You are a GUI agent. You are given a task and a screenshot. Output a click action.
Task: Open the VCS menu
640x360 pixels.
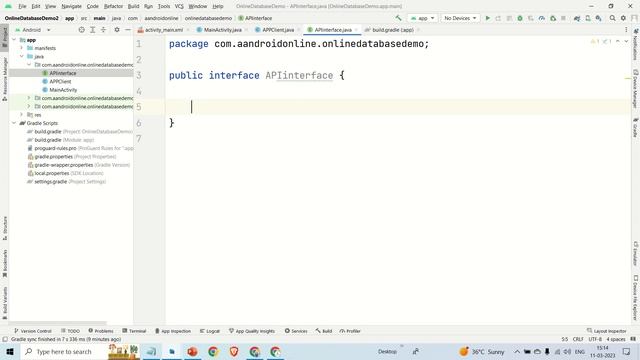coord(179,6)
